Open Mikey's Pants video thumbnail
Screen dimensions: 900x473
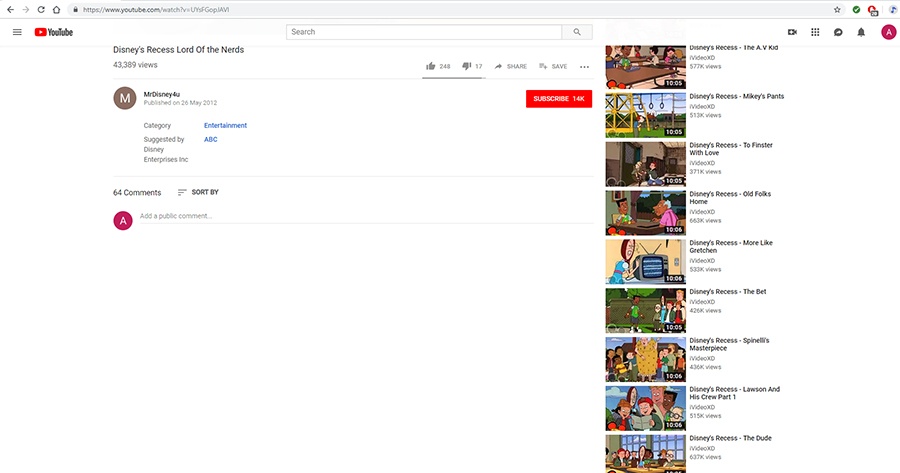(x=645, y=115)
